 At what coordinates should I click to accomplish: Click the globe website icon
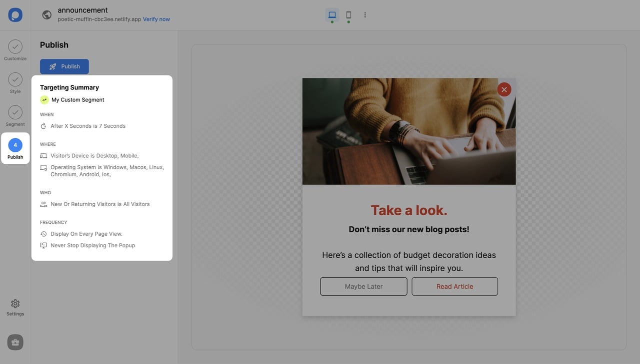point(47,15)
